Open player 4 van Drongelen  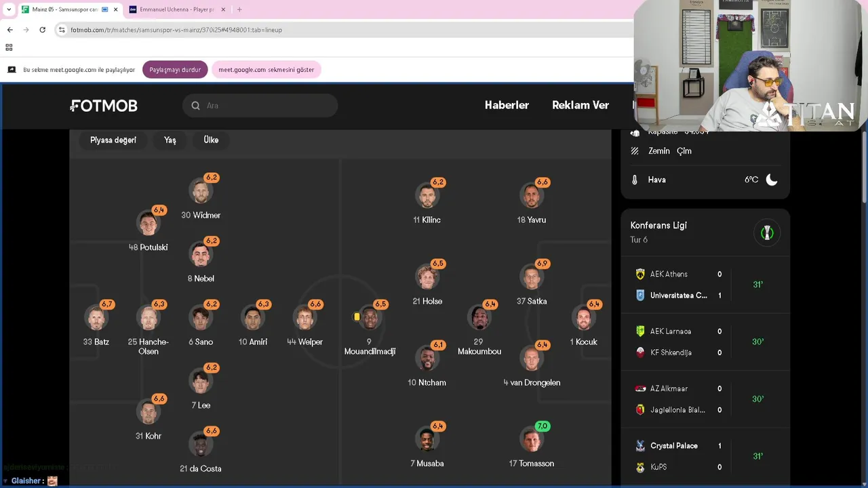click(532, 365)
